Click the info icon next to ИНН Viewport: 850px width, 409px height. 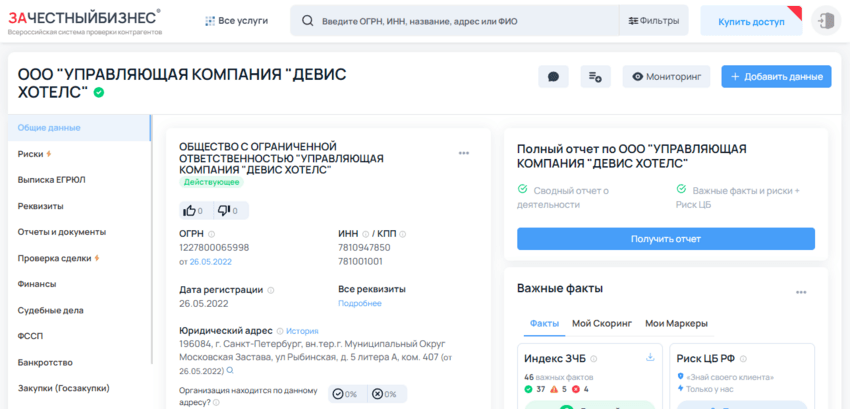(x=365, y=234)
